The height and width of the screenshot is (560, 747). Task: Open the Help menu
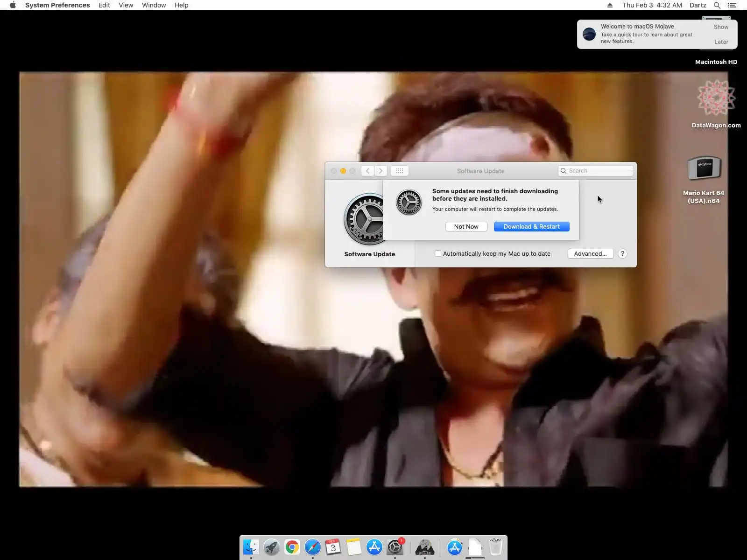click(182, 5)
